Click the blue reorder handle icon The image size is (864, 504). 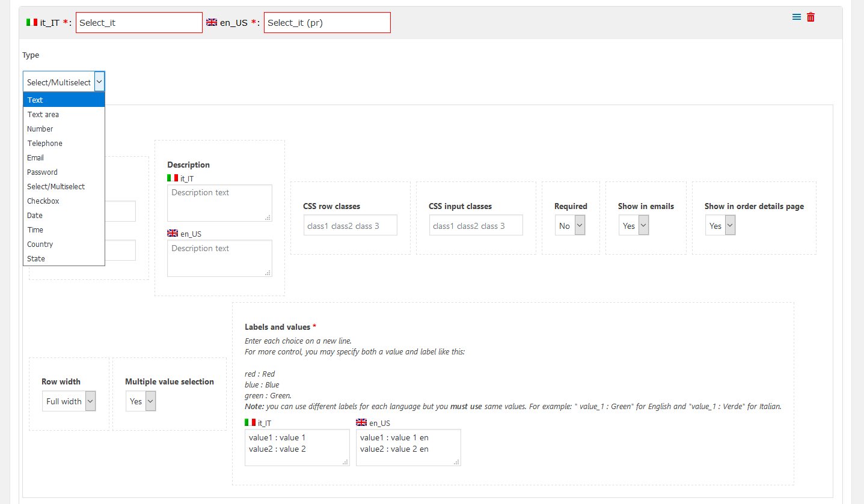[797, 17]
